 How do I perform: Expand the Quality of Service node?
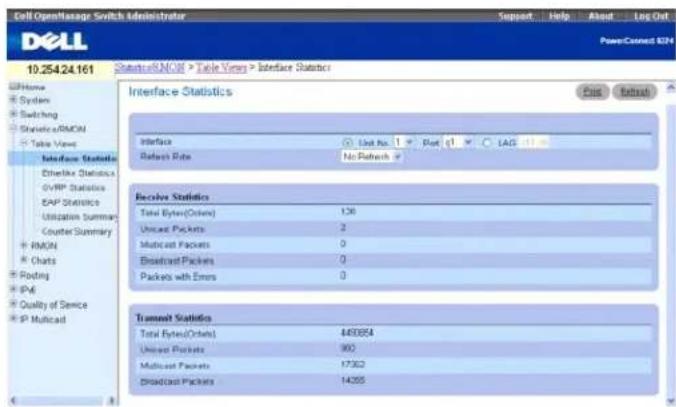tap(13, 304)
